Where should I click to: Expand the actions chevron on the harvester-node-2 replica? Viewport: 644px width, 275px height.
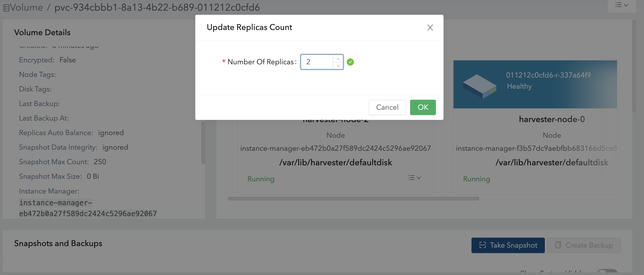(x=418, y=178)
